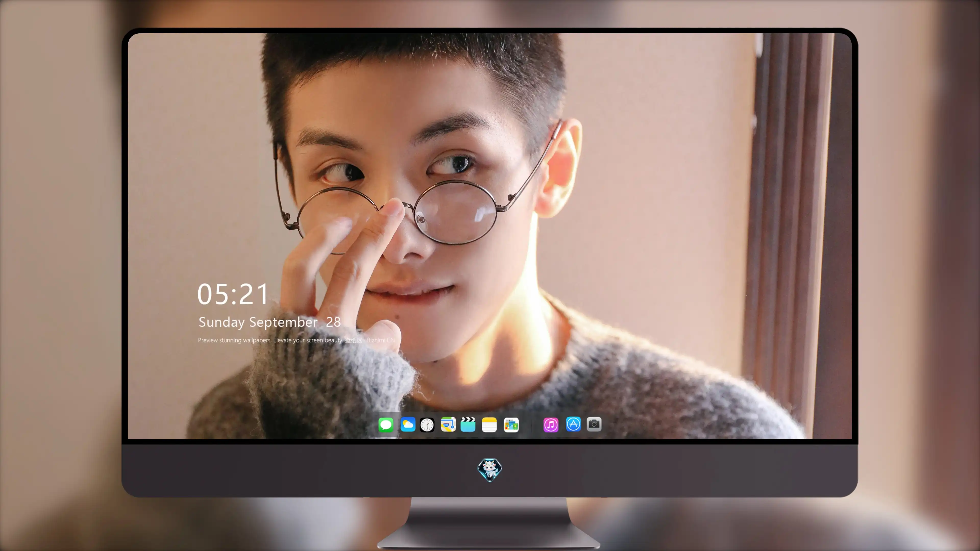This screenshot has height=551, width=980.
Task: Open the photo collage app icon in the dock
Action: coord(511,425)
